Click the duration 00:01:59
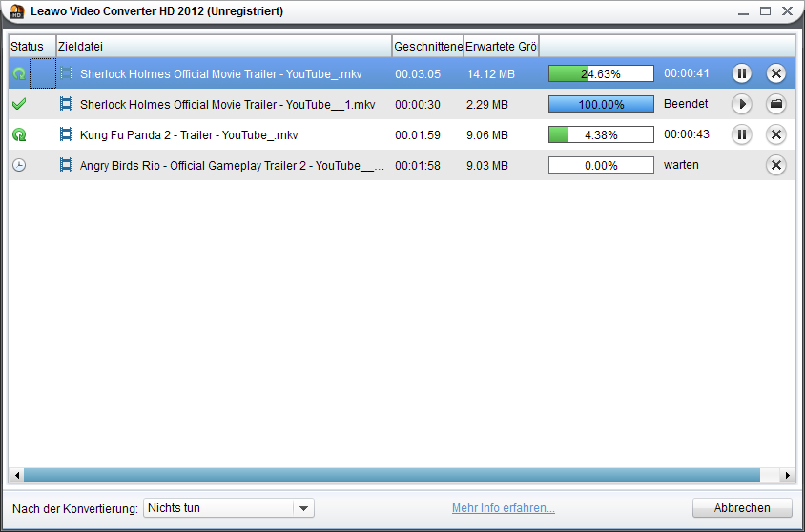This screenshot has height=532, width=805. (418, 135)
